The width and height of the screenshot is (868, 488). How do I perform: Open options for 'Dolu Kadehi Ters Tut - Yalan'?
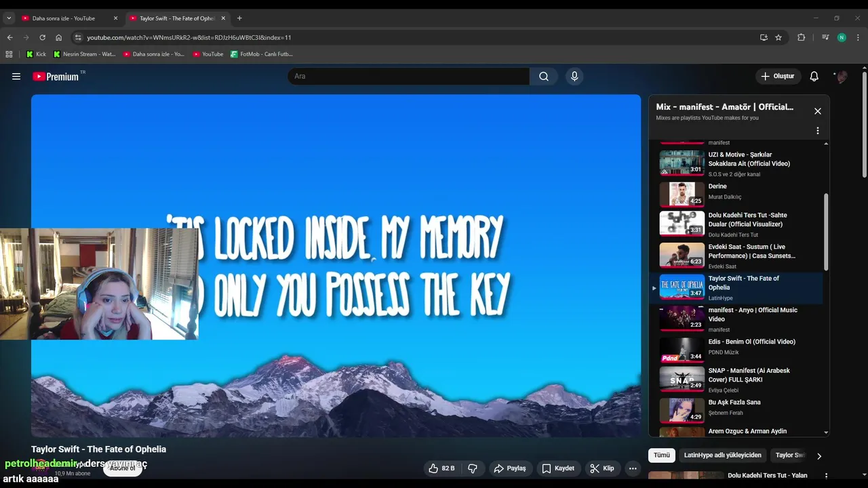tap(825, 476)
